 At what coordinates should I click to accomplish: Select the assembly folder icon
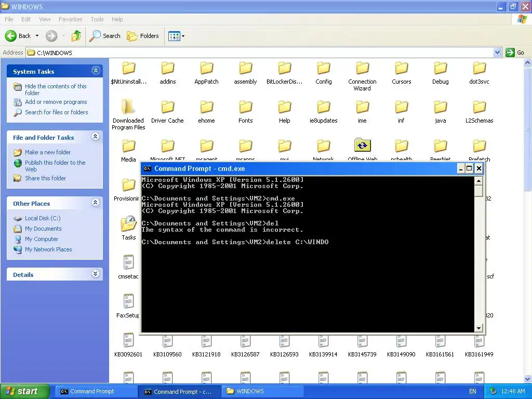(246, 68)
